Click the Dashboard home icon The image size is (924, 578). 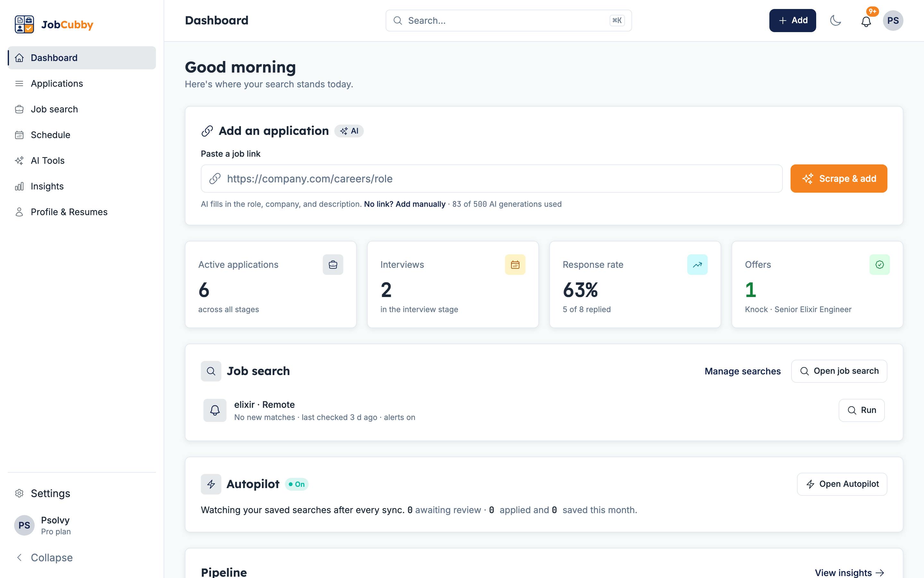pyautogui.click(x=19, y=58)
